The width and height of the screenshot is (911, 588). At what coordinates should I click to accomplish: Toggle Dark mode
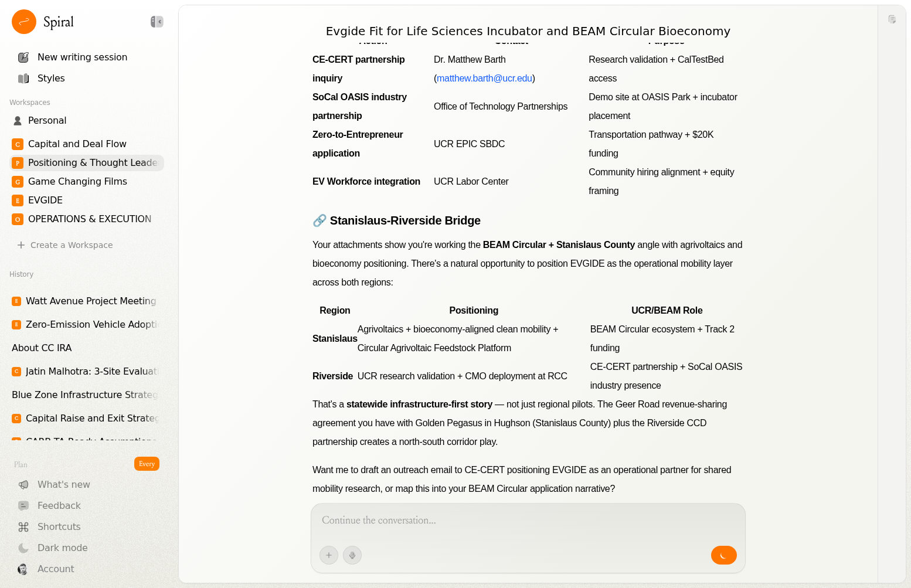(x=62, y=548)
